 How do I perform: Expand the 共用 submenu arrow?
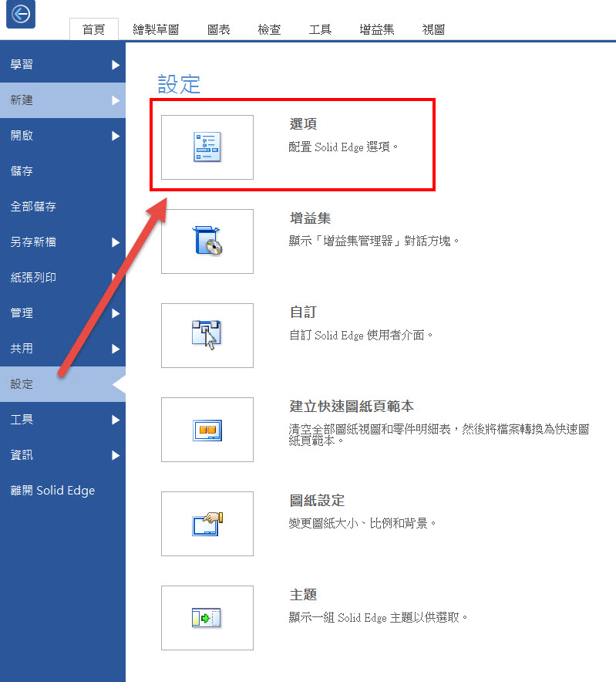tap(115, 349)
